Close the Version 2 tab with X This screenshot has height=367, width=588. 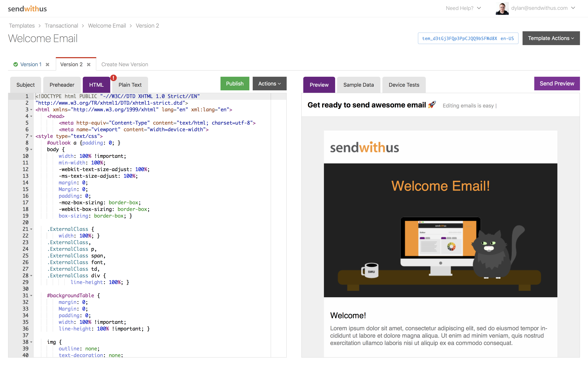pos(89,64)
